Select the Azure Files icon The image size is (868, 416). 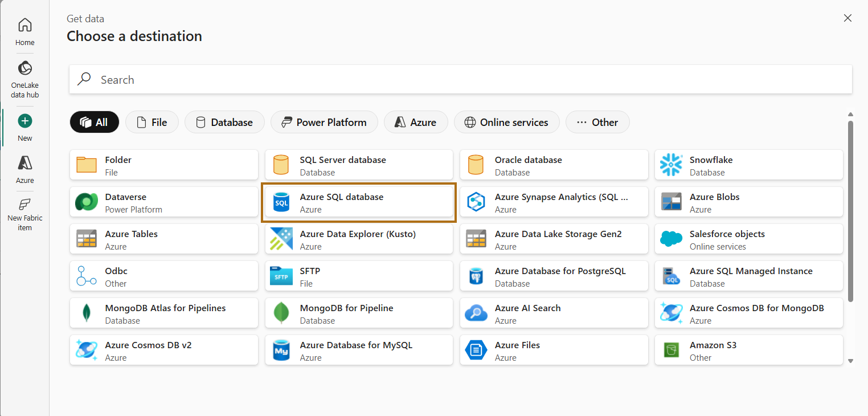[x=476, y=350]
